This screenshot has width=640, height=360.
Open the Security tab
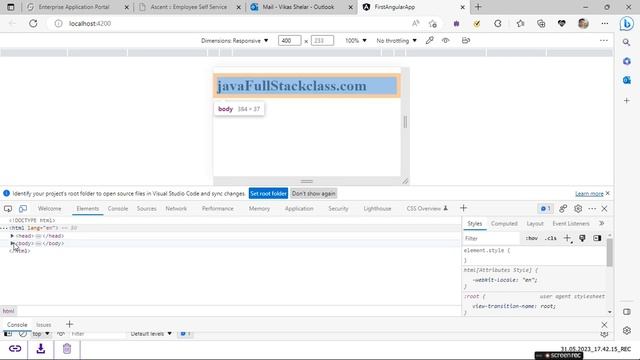[x=338, y=209]
